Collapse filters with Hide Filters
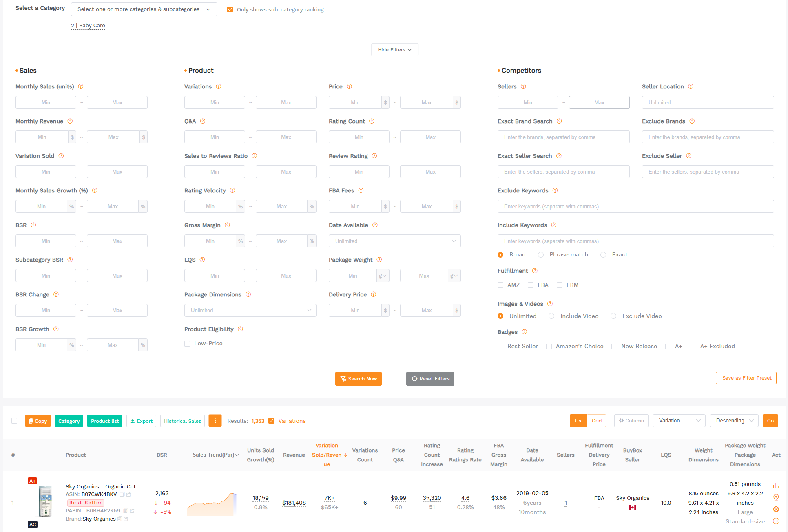The width and height of the screenshot is (788, 532). 394,50
